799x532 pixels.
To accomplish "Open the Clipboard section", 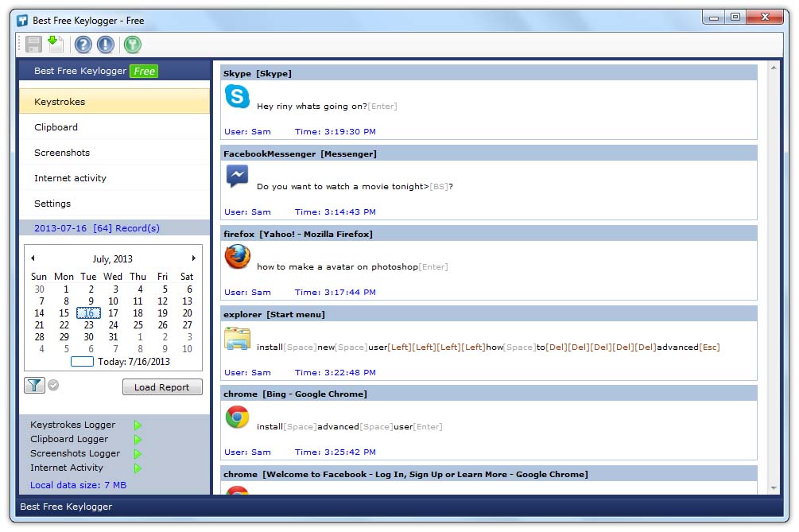I will (114, 127).
